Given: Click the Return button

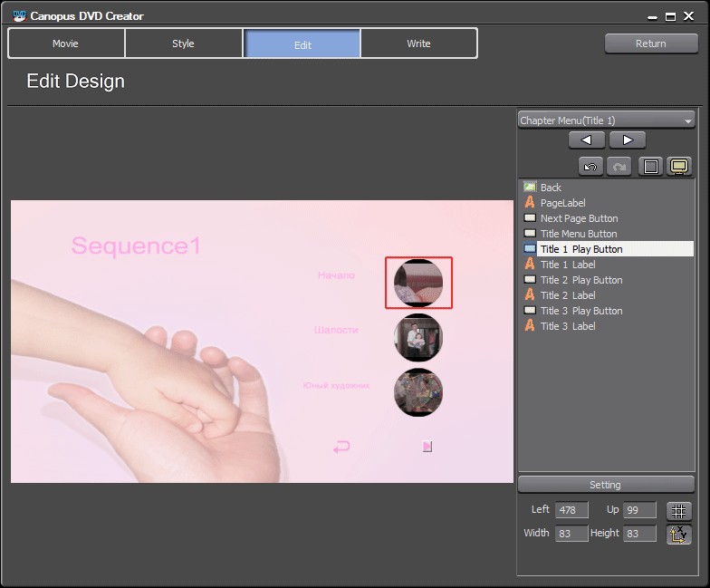Looking at the screenshot, I should click(651, 43).
